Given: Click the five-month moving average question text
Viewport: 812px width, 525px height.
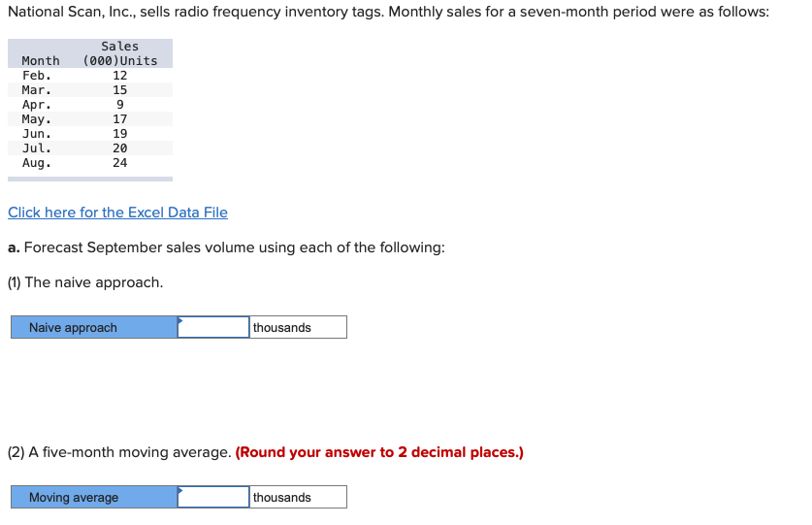Looking at the screenshot, I should pyautogui.click(x=119, y=452).
